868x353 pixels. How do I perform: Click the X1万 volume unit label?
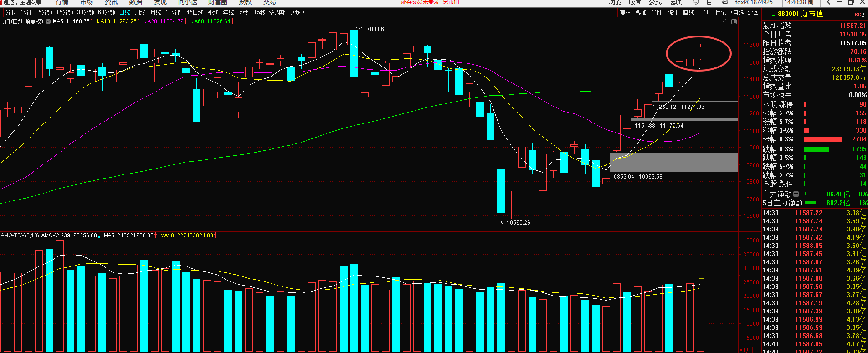[x=745, y=350]
